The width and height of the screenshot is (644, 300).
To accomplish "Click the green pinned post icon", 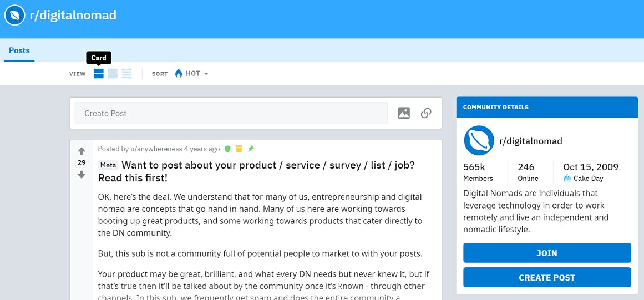I will point(251,149).
